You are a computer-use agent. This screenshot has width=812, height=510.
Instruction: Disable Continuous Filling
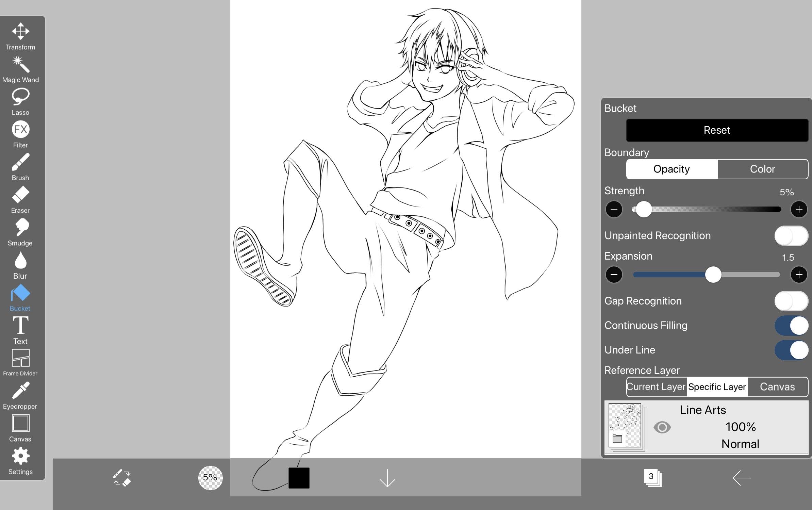point(792,325)
